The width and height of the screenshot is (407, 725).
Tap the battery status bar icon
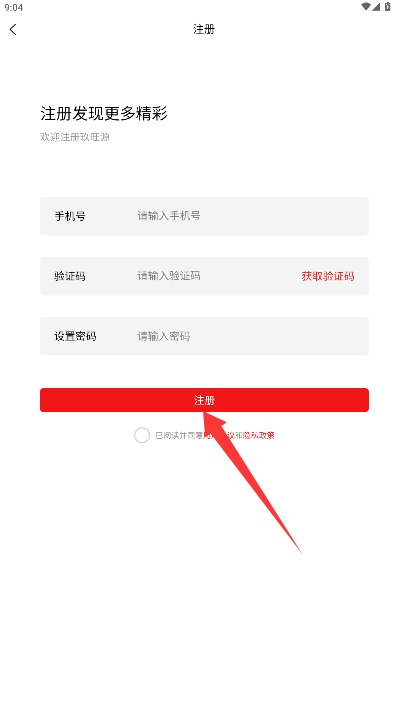point(388,6)
